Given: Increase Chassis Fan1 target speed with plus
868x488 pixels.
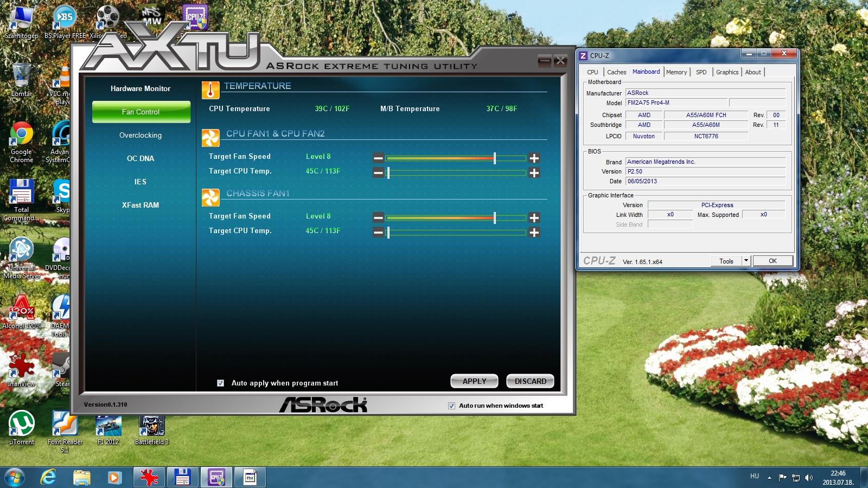Looking at the screenshot, I should [x=534, y=218].
